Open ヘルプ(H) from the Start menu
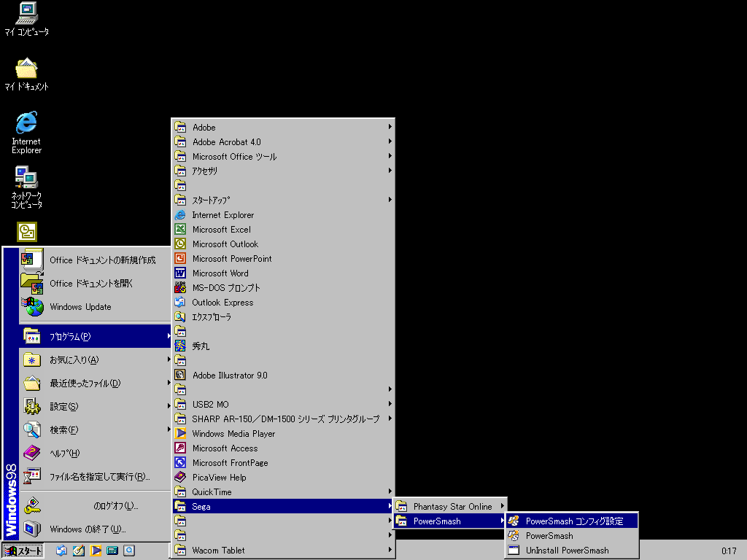Image resolution: width=747 pixels, height=560 pixels. [x=96, y=454]
